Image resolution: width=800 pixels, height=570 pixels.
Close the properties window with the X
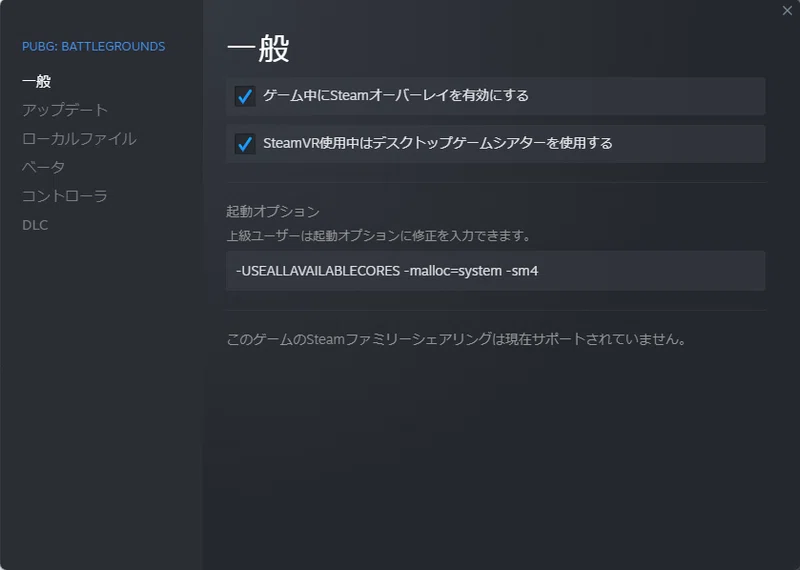(787, 10)
